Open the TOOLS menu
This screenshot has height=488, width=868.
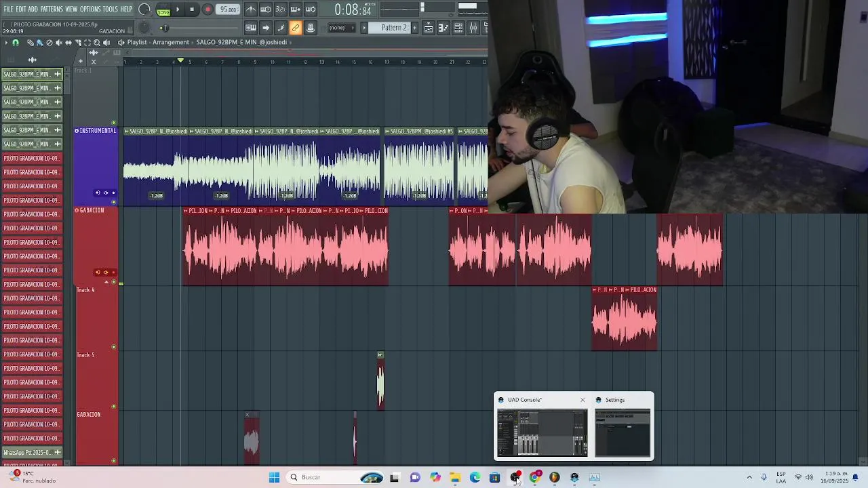[111, 9]
